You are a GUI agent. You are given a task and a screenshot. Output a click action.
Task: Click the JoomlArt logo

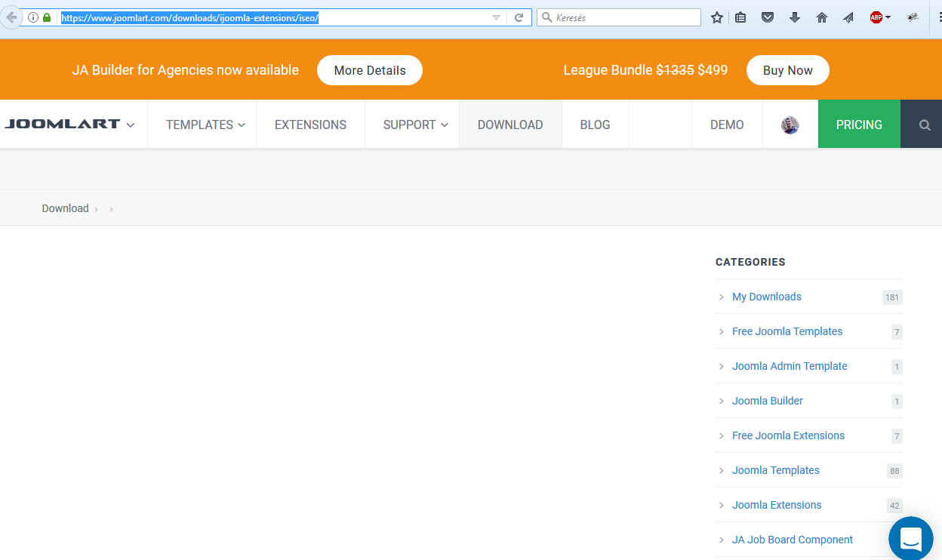(63, 125)
